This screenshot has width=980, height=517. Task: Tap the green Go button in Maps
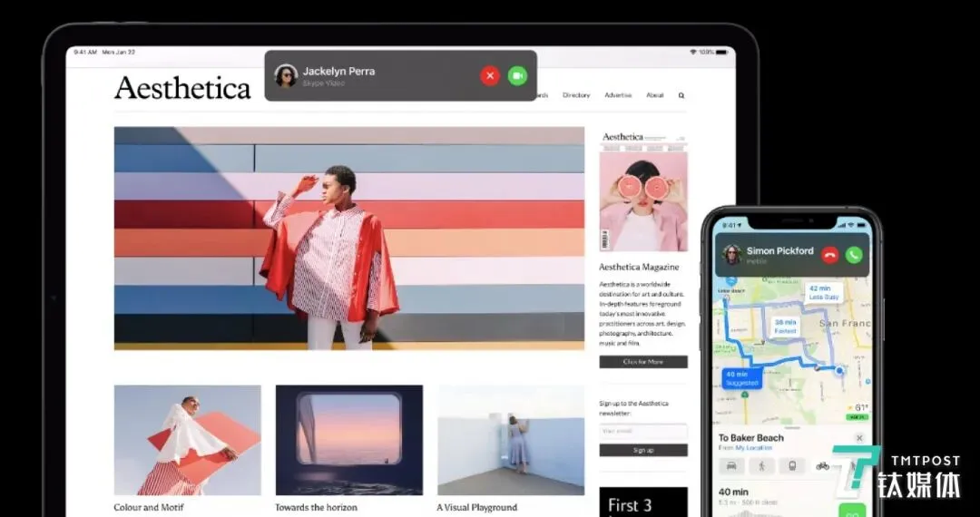click(x=852, y=510)
